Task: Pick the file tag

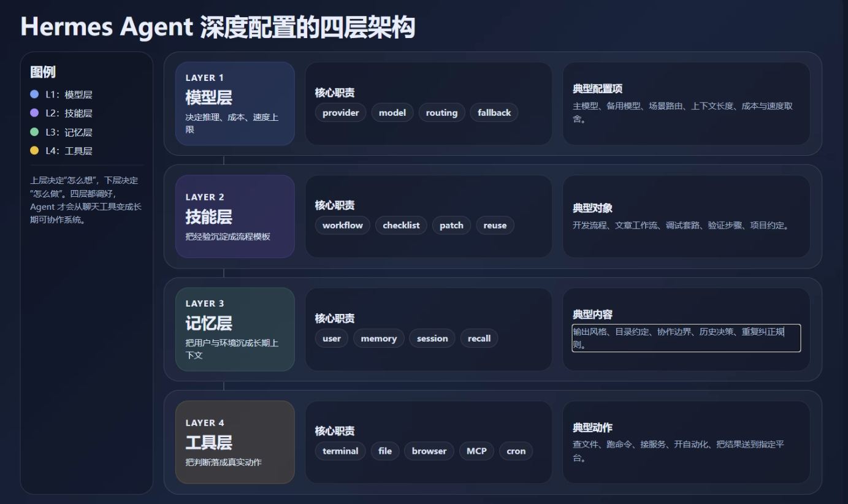Action: (x=385, y=451)
